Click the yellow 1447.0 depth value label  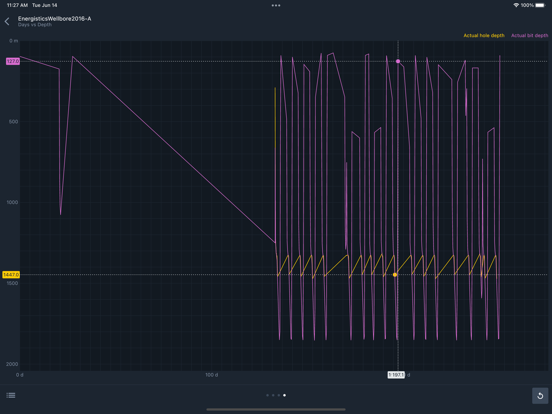[x=11, y=275]
